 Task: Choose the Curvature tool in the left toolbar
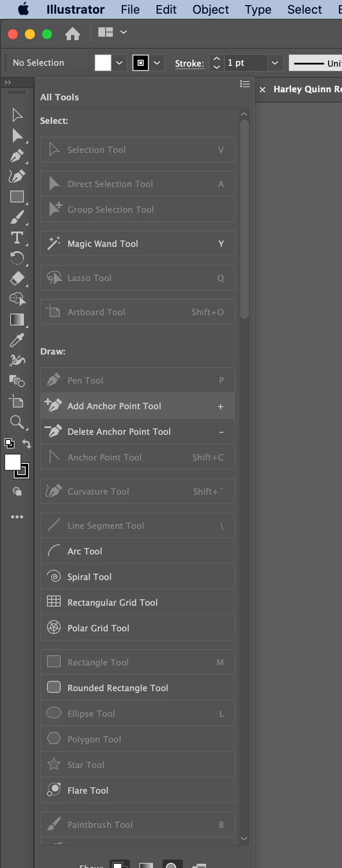click(x=17, y=176)
